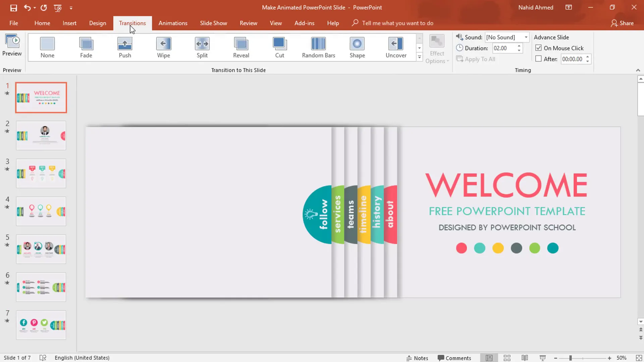Viewport: 644px width, 362px height.
Task: Select slide 3 thumbnail
Action: point(41,173)
